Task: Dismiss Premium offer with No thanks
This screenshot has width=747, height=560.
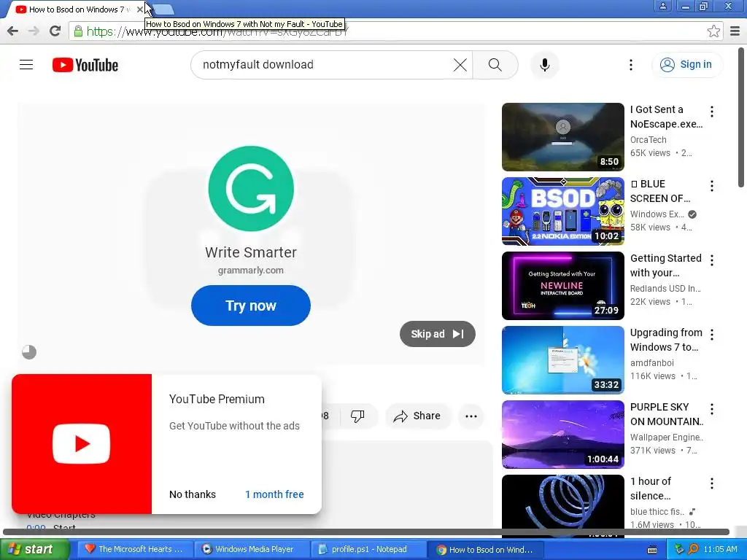Action: tap(193, 494)
